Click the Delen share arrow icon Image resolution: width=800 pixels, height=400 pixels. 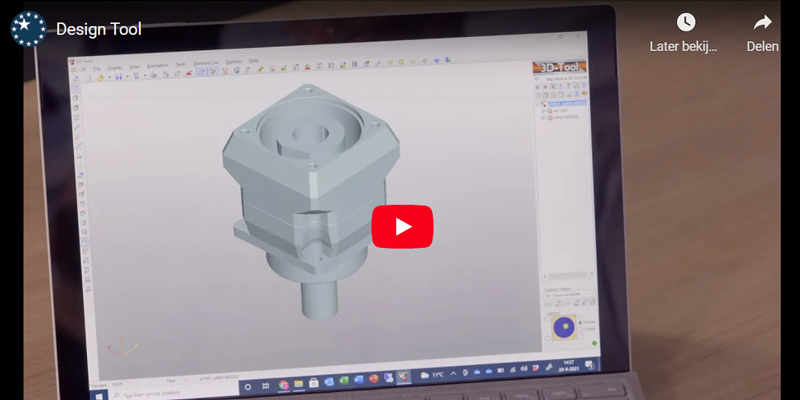[x=763, y=23]
